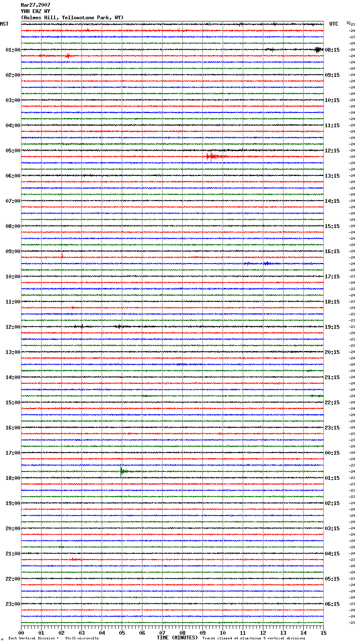Click the 08:15 UTC time label
This screenshot has width=357, height=644.
coord(332,50)
